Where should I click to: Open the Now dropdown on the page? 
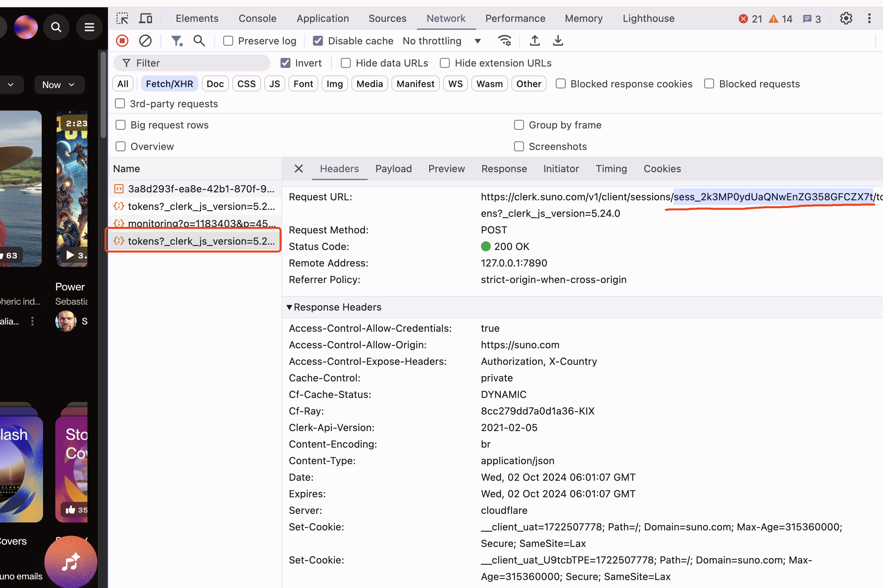[x=59, y=85]
